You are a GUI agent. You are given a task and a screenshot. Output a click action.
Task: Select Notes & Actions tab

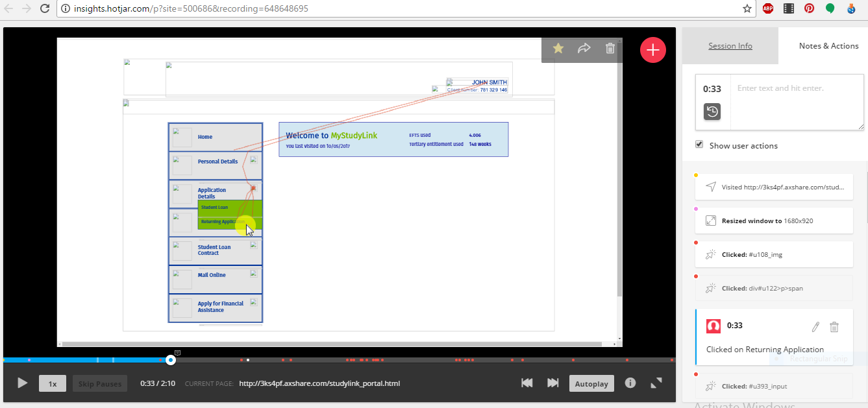(x=829, y=46)
